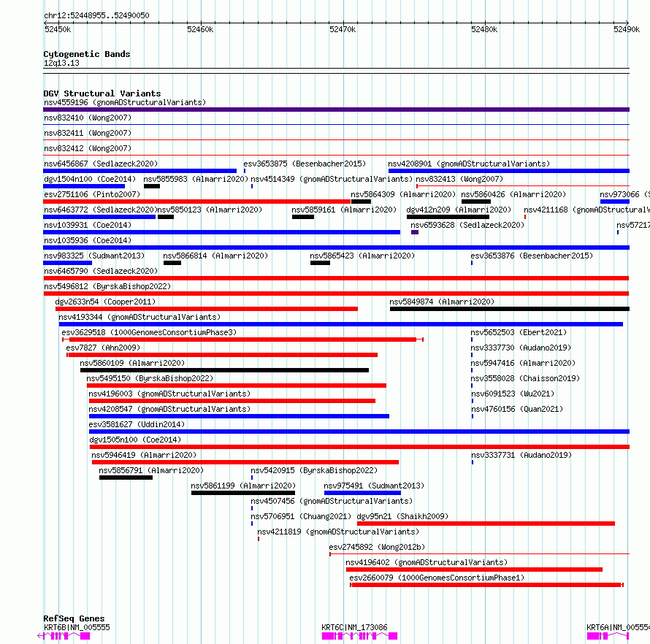Click nsv5947416 (Almarri2020) label
The height and width of the screenshot is (644, 650).
point(523,363)
